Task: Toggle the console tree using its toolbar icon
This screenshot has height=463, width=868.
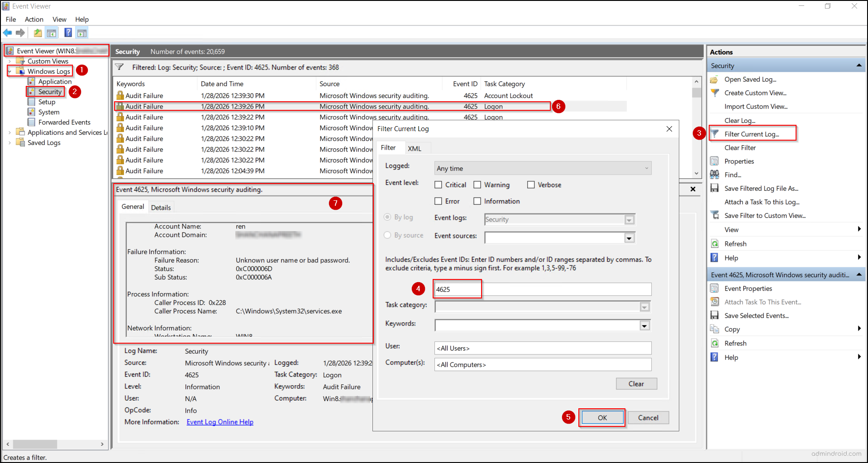Action: (x=52, y=33)
